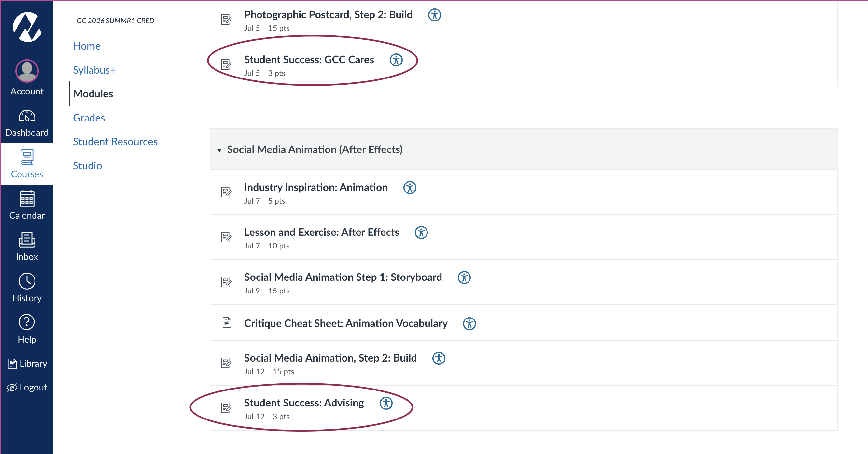Click accessibility icon next to Student Success: Advising
868x454 pixels.
[386, 403]
